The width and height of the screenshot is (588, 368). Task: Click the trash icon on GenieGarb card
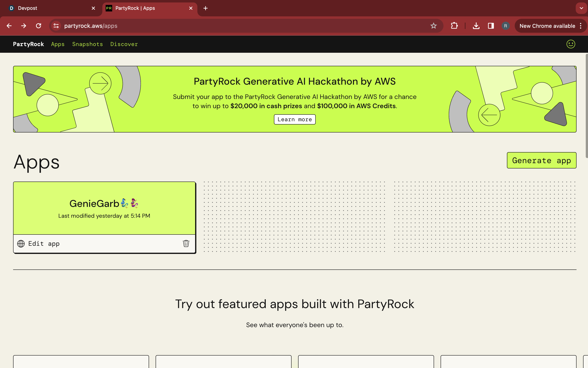point(186,243)
